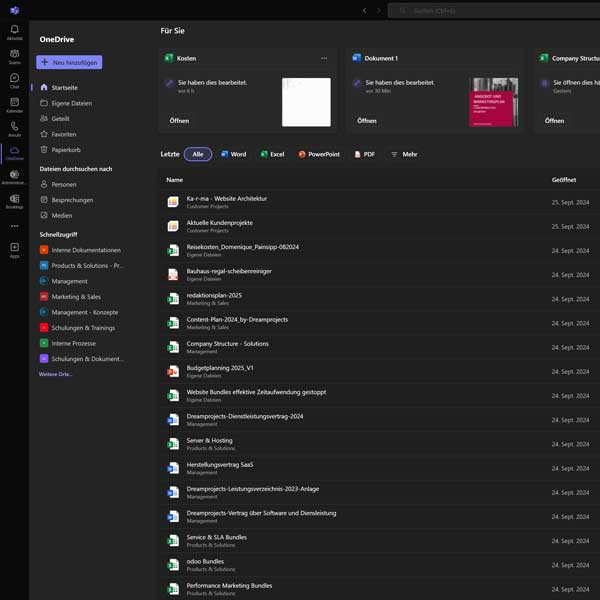Filter recent files by PDF

coord(365,154)
